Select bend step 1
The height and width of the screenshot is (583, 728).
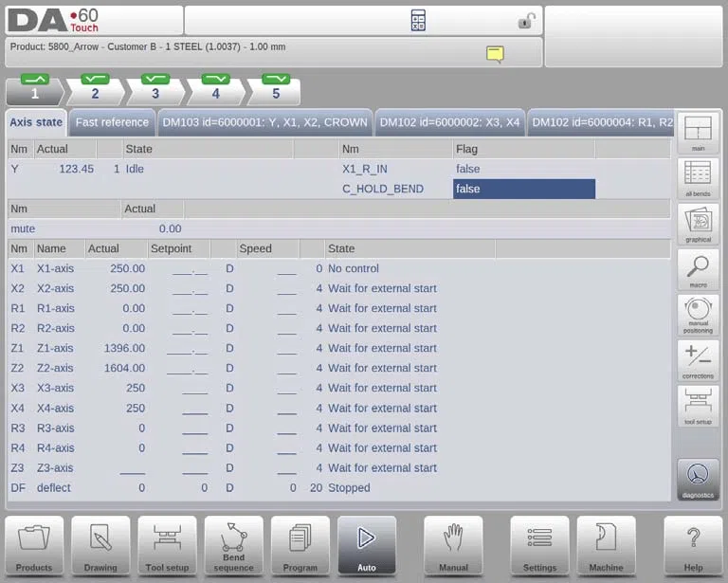tap(35, 91)
